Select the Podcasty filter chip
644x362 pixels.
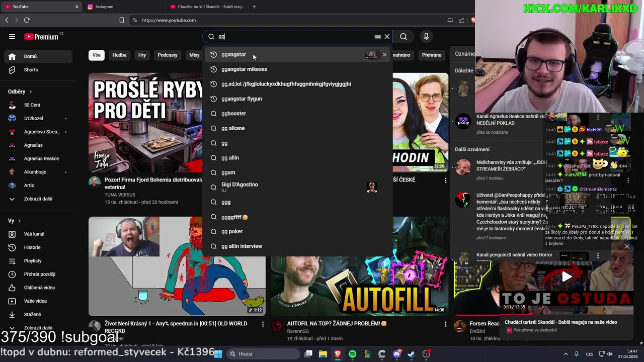point(168,55)
